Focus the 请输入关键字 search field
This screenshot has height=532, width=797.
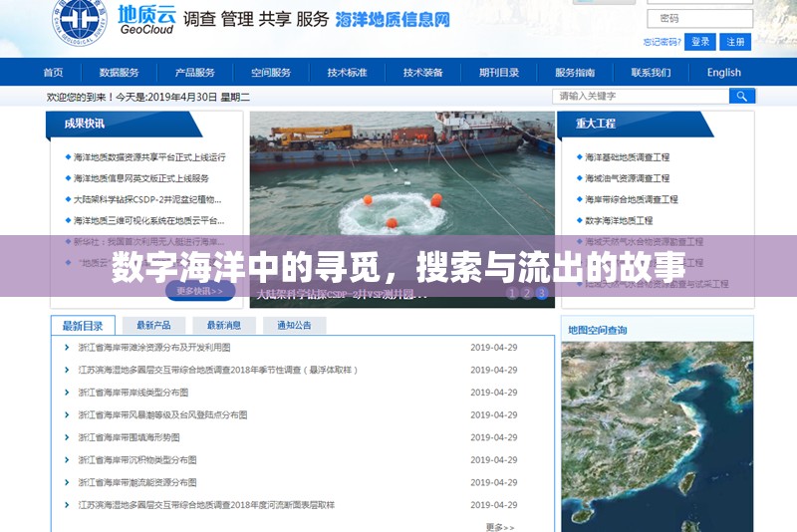click(x=641, y=96)
